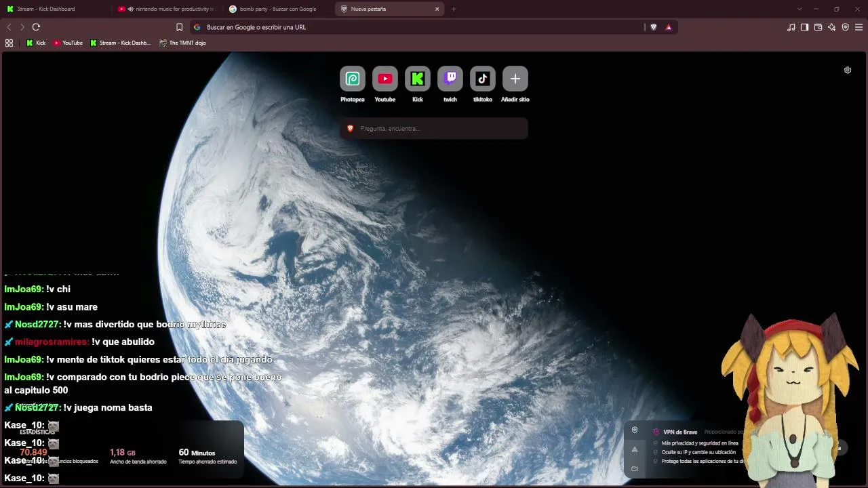The height and width of the screenshot is (488, 868).
Task: Go forward to the next page
Action: pos(22,27)
